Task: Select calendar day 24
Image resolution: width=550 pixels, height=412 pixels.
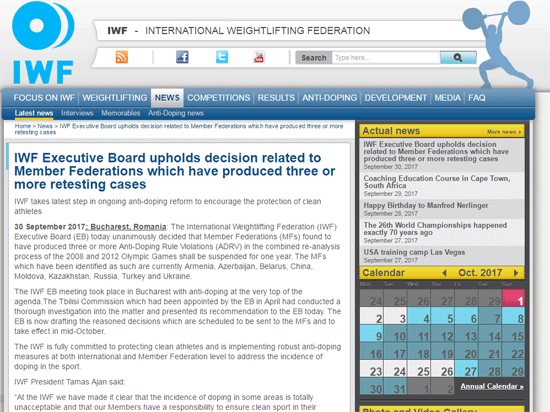Action: [x=395, y=369]
